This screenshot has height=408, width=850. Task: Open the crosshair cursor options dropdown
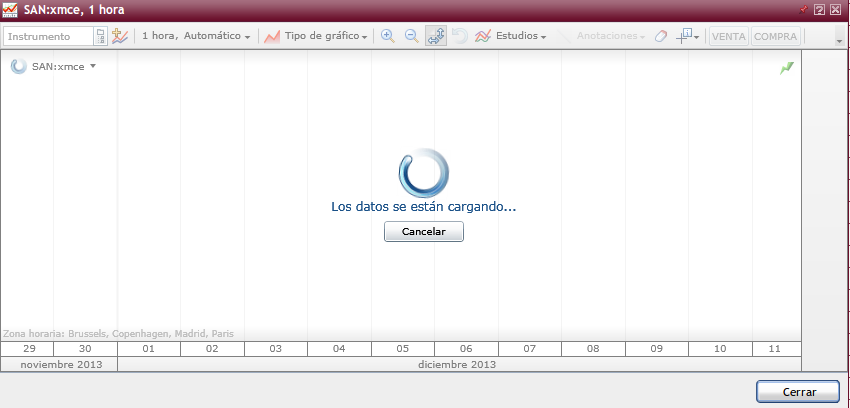tap(696, 37)
